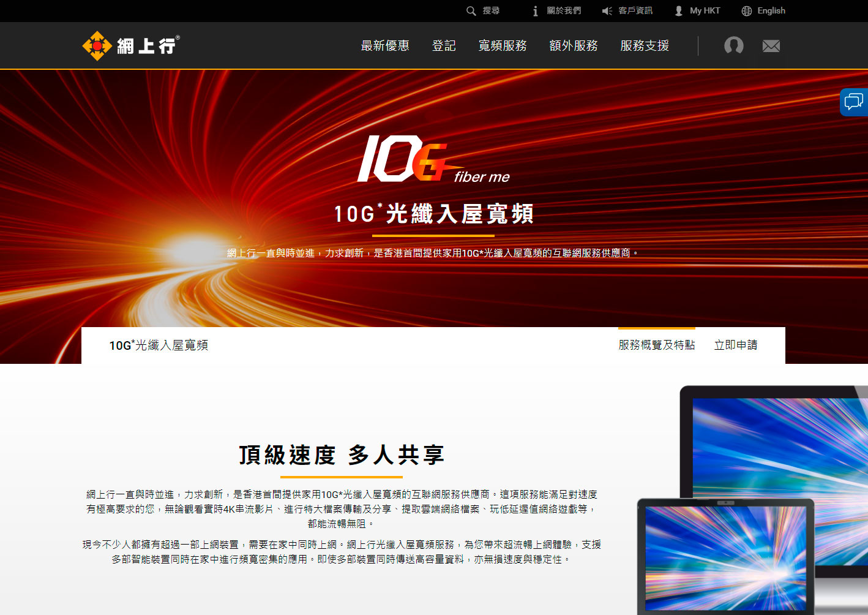Click the info icon beside 關於我們

coord(536,11)
